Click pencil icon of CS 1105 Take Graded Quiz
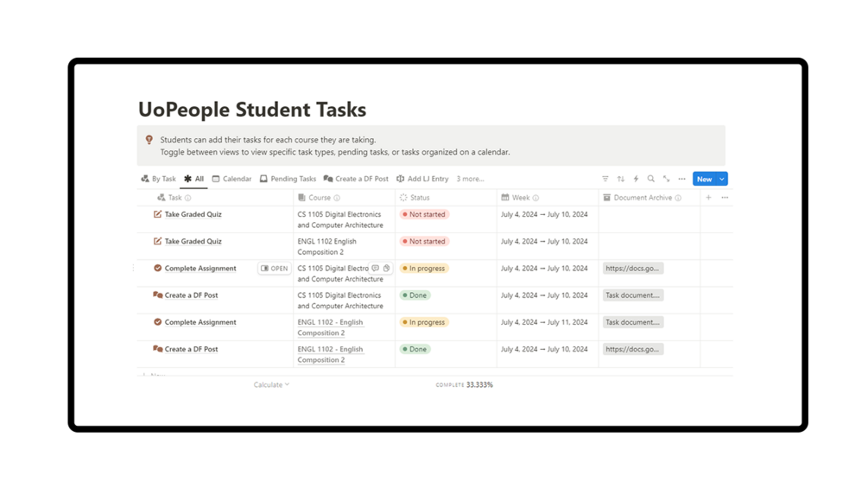Viewport: 868px width, 488px height. (158, 214)
